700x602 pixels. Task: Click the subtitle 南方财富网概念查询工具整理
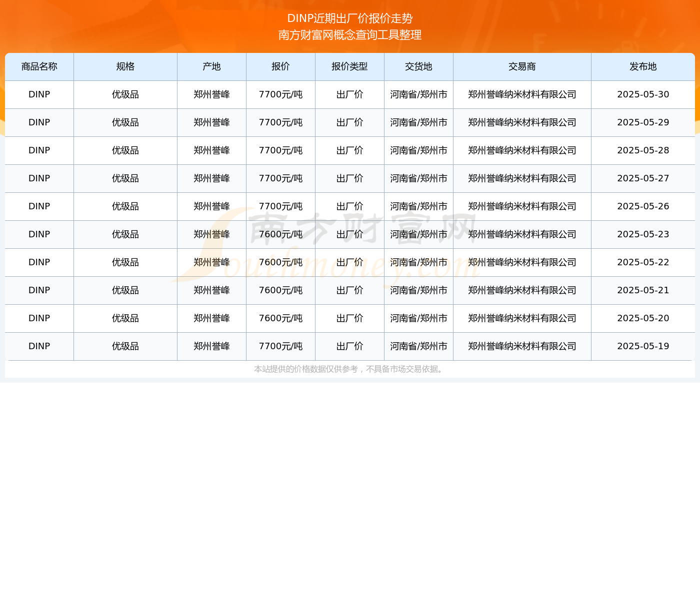click(350, 35)
